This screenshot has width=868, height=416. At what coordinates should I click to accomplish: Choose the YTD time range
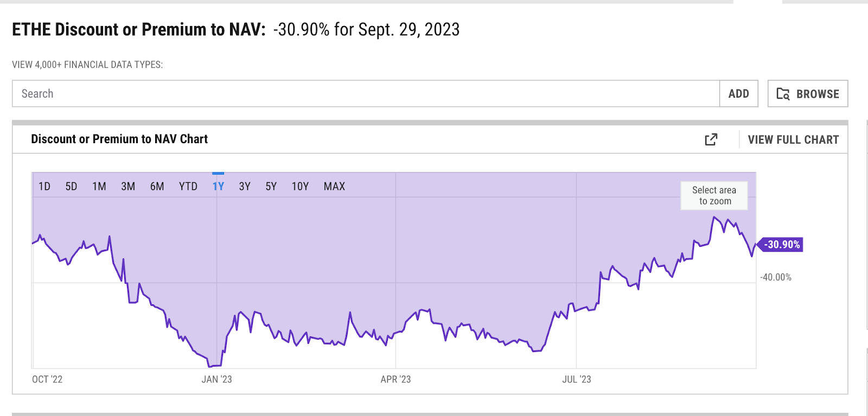(x=188, y=187)
